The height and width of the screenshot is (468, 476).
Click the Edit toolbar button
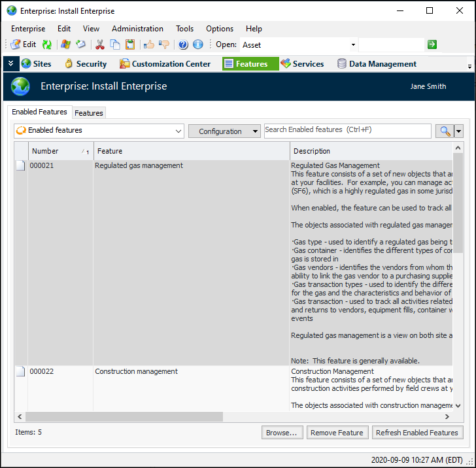[x=24, y=44]
